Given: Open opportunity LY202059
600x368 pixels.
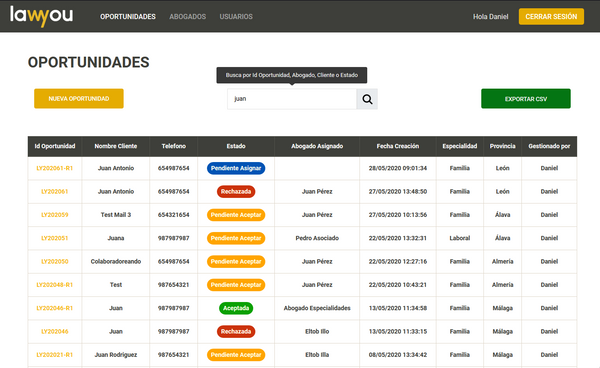Looking at the screenshot, I should click(x=55, y=215).
